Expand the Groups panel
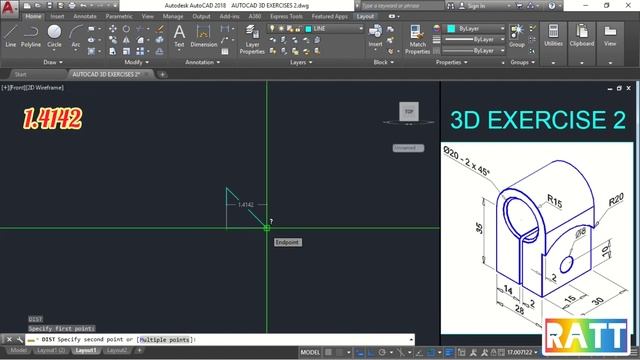Viewport: 640px width, 360px height. coord(522,62)
